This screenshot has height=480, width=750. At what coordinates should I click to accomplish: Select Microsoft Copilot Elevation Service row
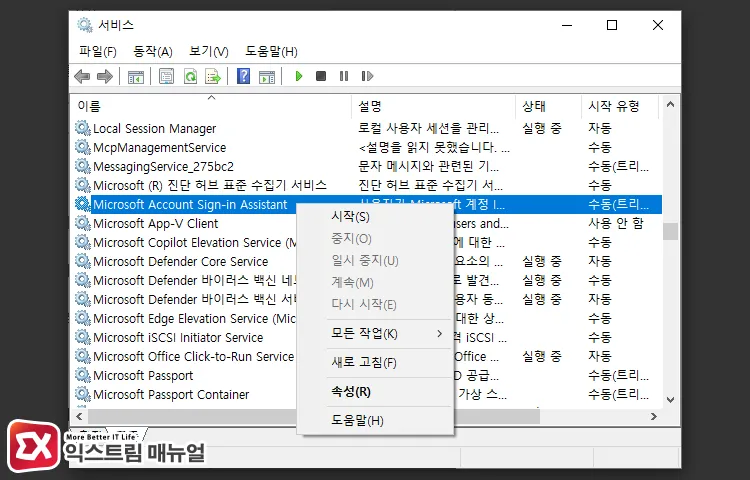[x=367, y=242]
